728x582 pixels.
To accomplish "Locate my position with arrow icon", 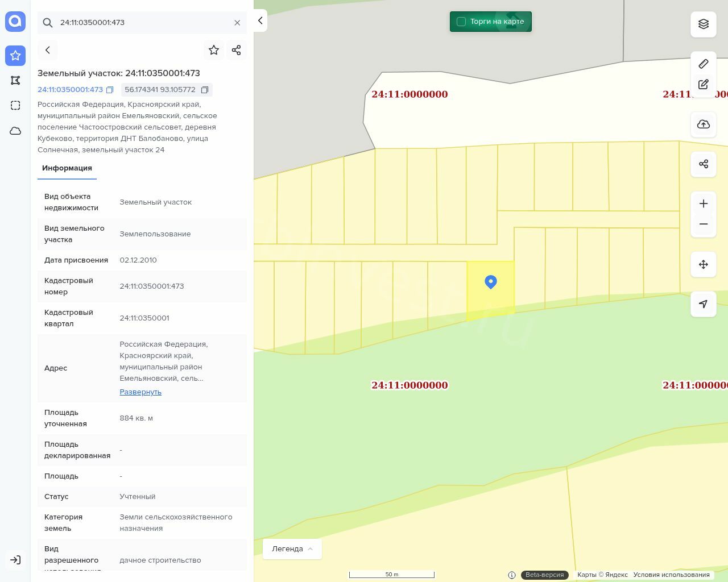I will click(704, 304).
